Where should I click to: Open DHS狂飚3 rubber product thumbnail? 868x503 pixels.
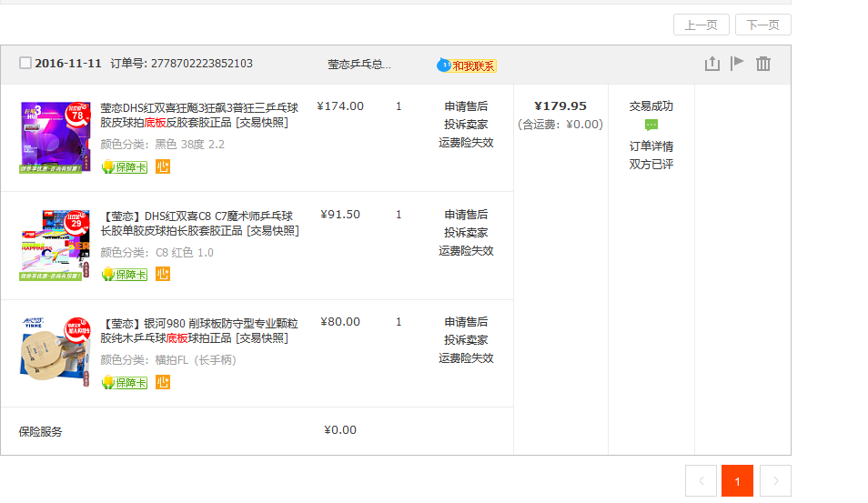(x=55, y=137)
